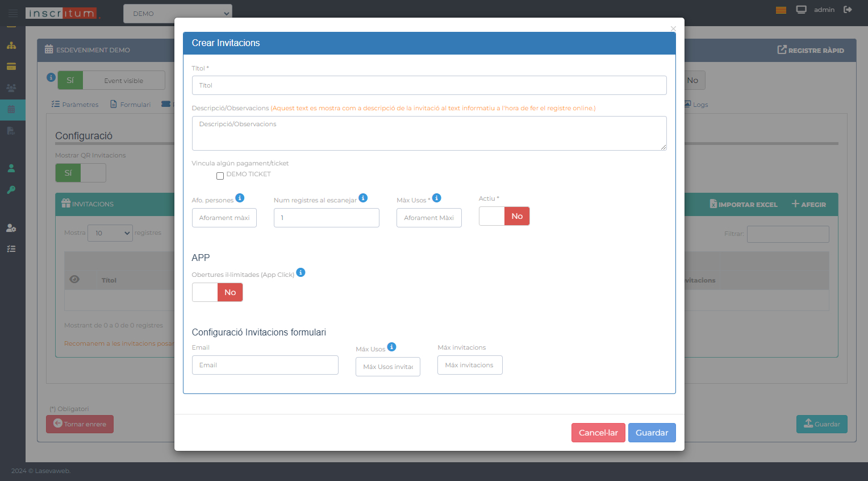The width and height of the screenshot is (868, 481).
Task: Open the Formulari tab
Action: 131,105
